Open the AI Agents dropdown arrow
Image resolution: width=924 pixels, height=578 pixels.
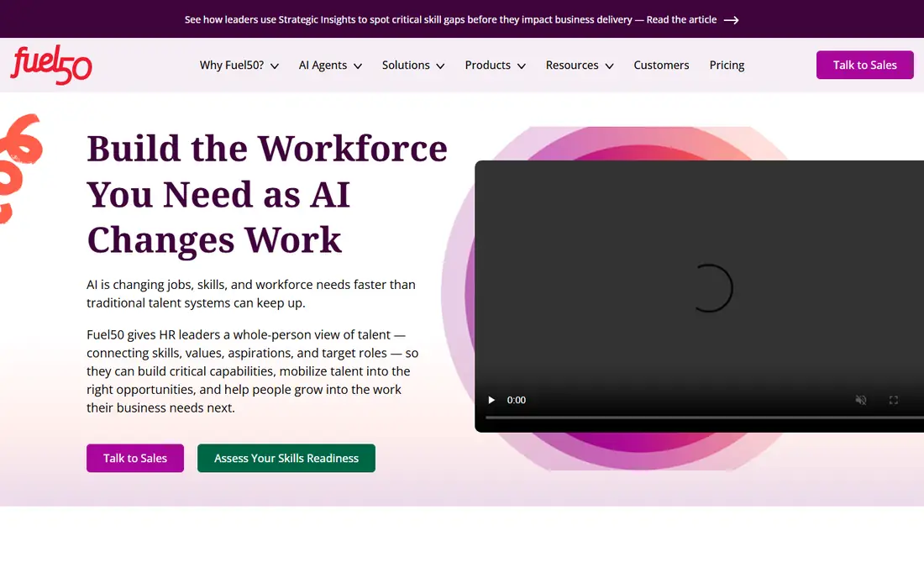358,66
